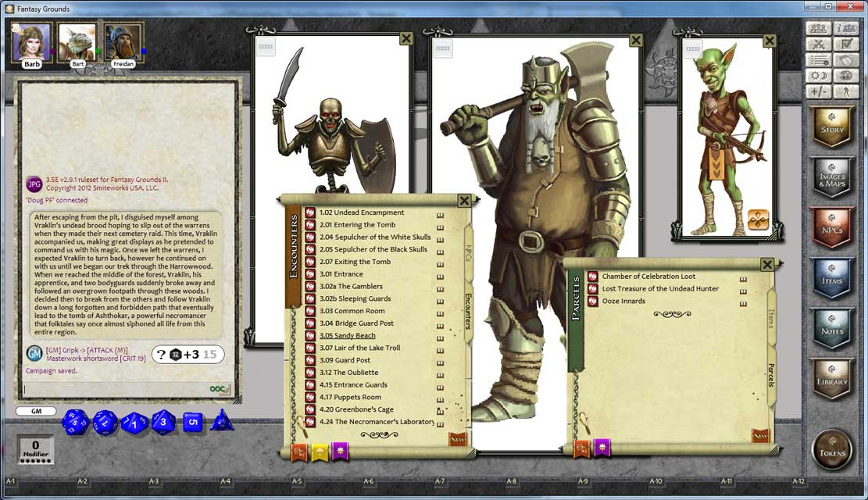
Task: Open the Modifiers window using the +/- icon
Action: [x=819, y=90]
